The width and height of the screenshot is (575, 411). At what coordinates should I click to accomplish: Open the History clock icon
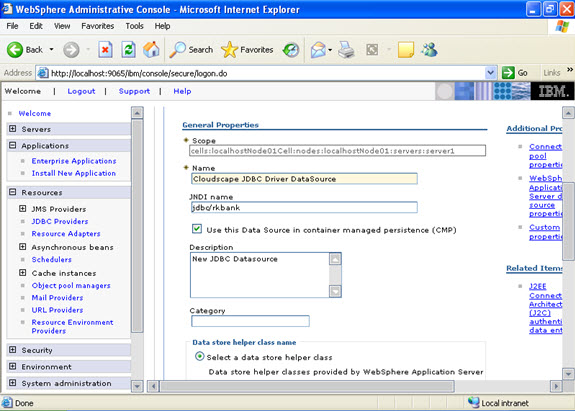click(x=291, y=50)
